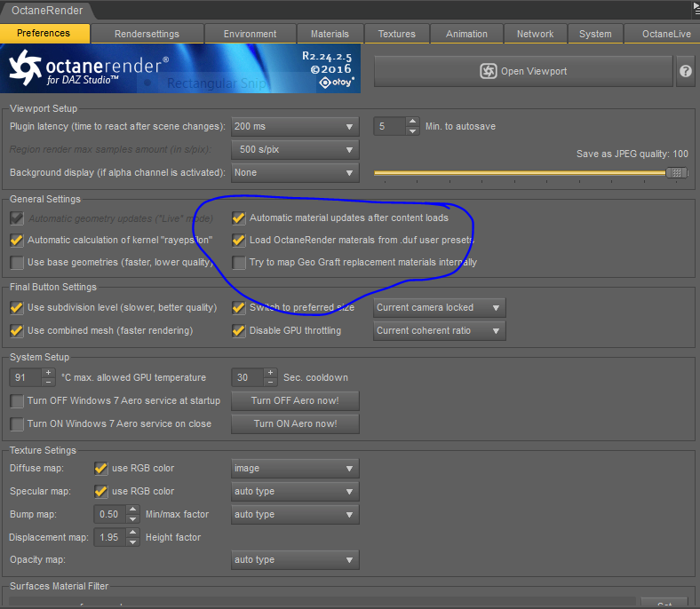Enable Turn OFF Windows 7 Aero at startup
Image resolution: width=700 pixels, height=609 pixels.
coord(17,401)
